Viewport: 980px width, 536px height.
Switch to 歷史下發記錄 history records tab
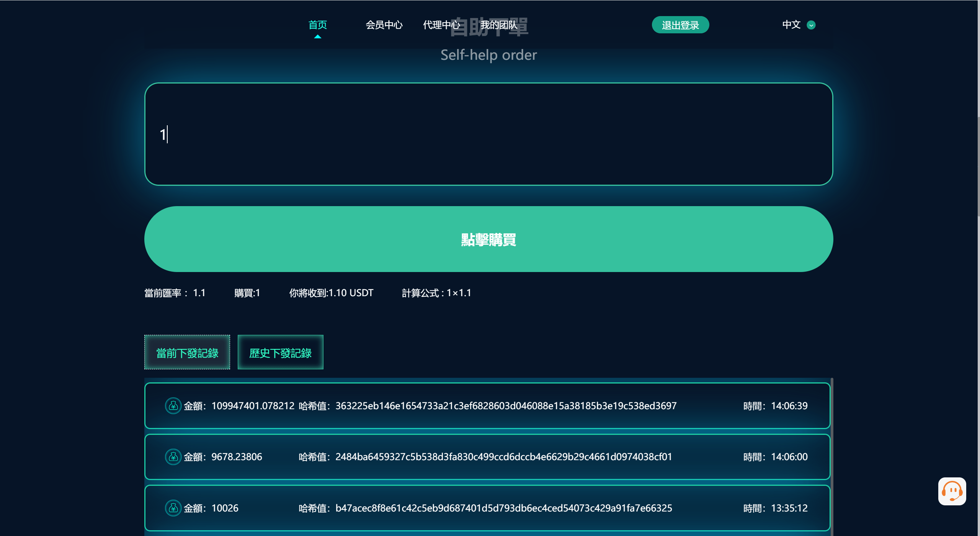tap(280, 352)
